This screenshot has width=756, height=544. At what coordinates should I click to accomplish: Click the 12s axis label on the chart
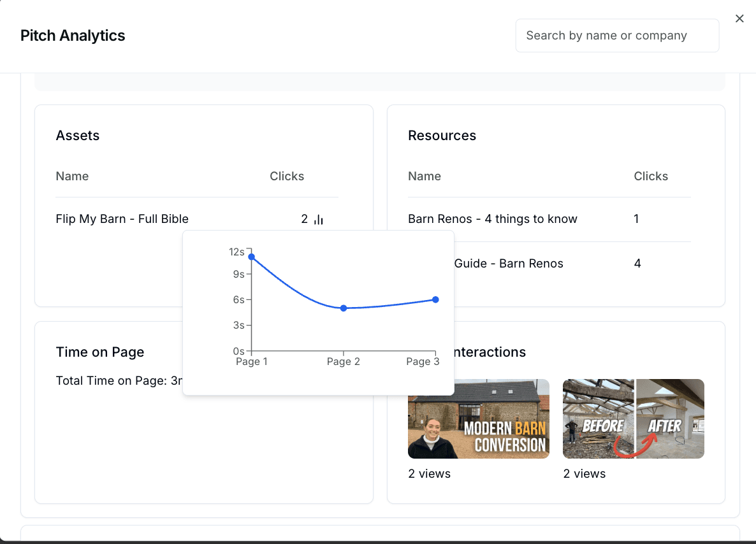coord(236,252)
